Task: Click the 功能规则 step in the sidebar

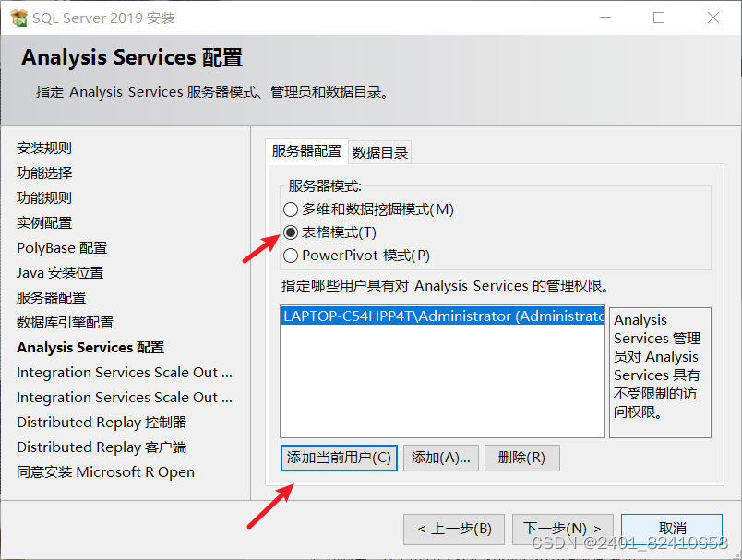Action: (x=44, y=197)
